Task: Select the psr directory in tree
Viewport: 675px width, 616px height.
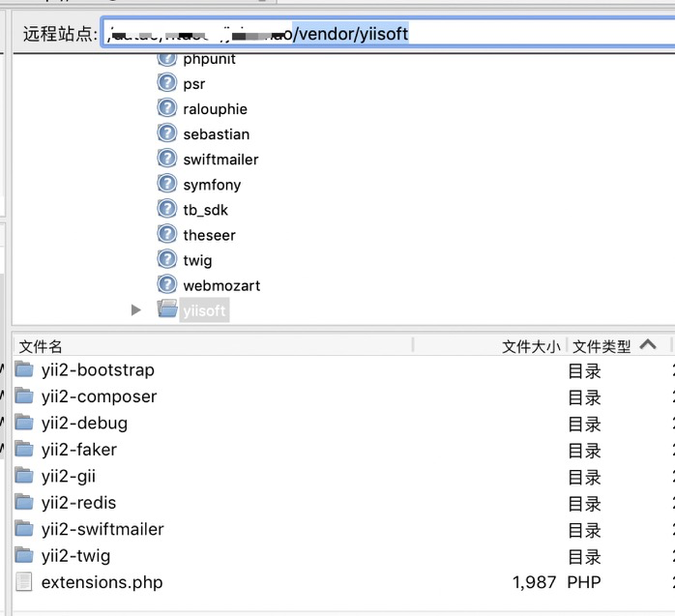Action: tap(194, 84)
